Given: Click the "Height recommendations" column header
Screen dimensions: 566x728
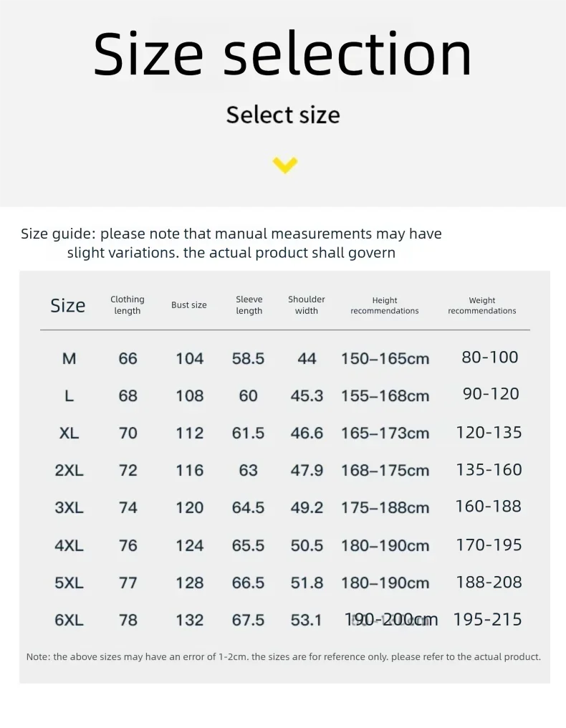Looking at the screenshot, I should (x=385, y=306).
